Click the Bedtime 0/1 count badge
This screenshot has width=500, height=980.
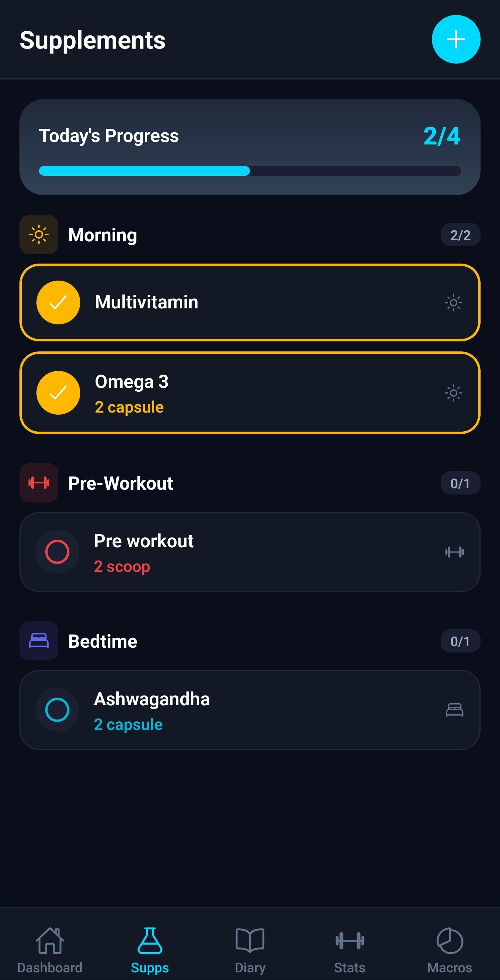coord(460,641)
